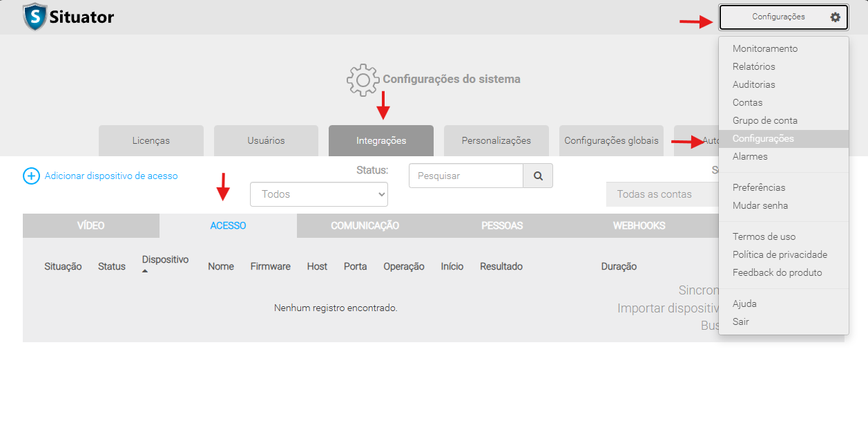Viewport: 868px width, 430px height.
Task: Sort by the Dispositivo column arrow
Action: pyautogui.click(x=146, y=271)
